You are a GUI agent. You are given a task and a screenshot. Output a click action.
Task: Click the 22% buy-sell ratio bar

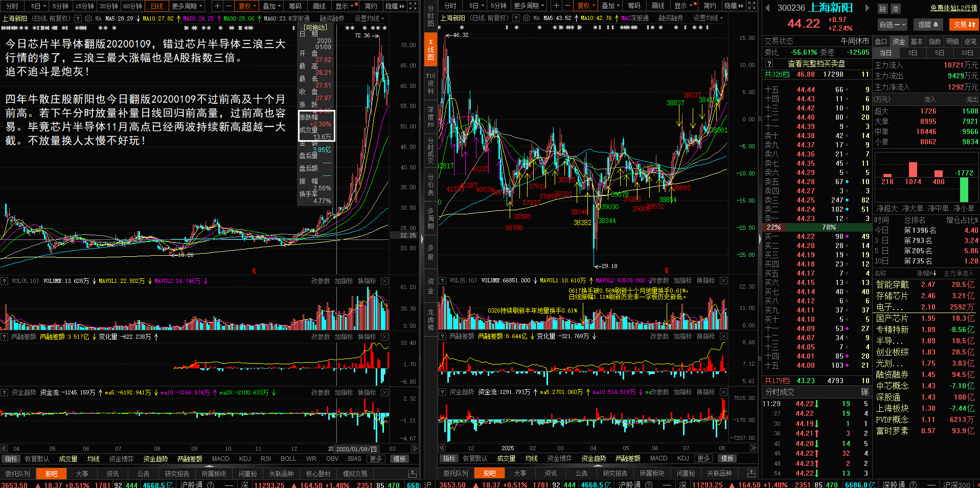pyautogui.click(x=774, y=227)
